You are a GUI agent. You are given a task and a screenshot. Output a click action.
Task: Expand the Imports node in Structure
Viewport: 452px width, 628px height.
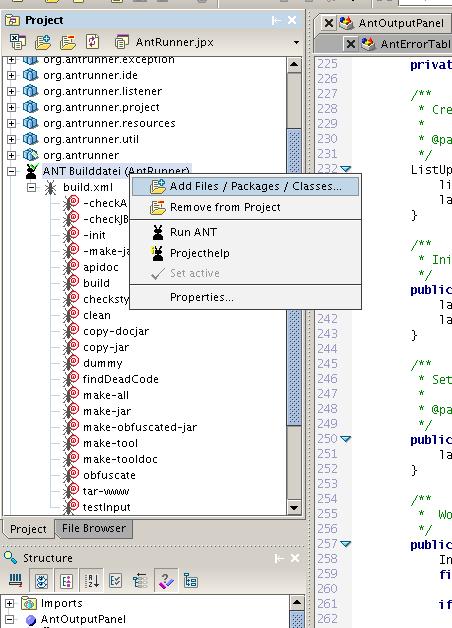10,603
